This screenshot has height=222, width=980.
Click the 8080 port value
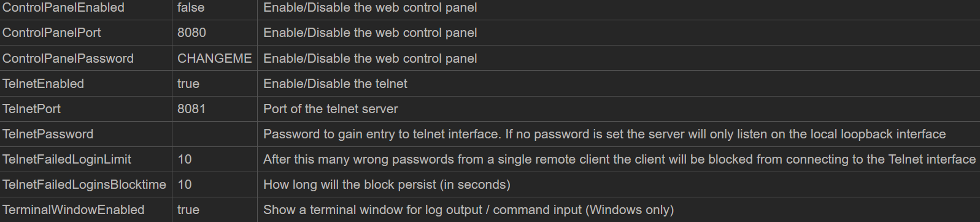point(191,33)
